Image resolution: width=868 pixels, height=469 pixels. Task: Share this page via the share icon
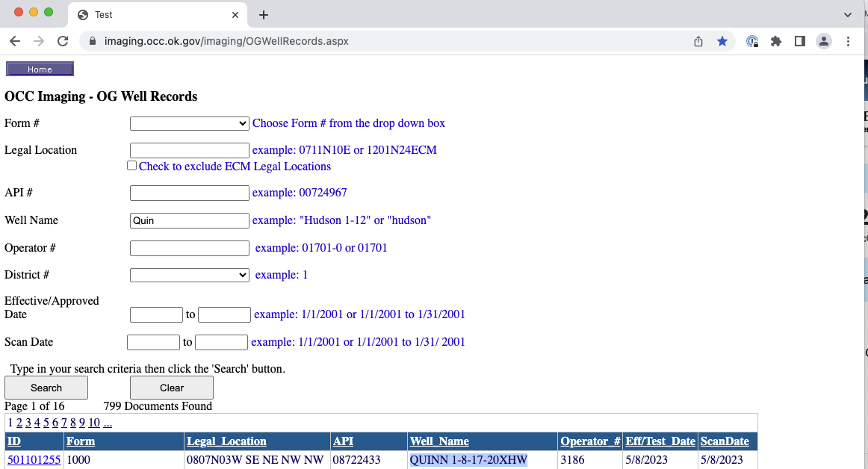698,41
